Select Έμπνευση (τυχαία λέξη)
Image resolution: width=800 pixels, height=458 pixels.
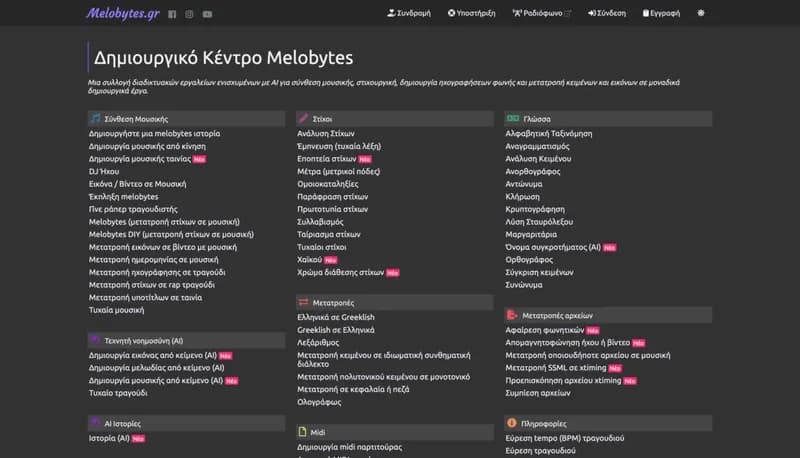[x=339, y=146]
